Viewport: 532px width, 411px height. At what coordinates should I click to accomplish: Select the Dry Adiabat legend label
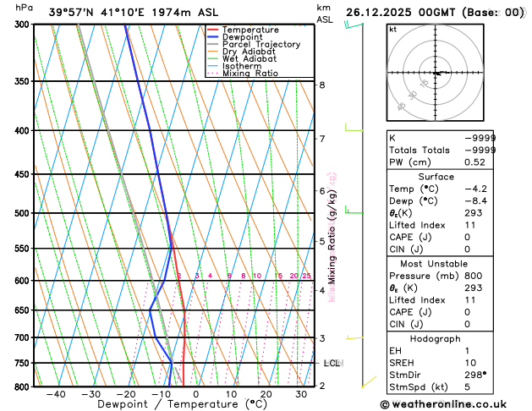pos(249,52)
